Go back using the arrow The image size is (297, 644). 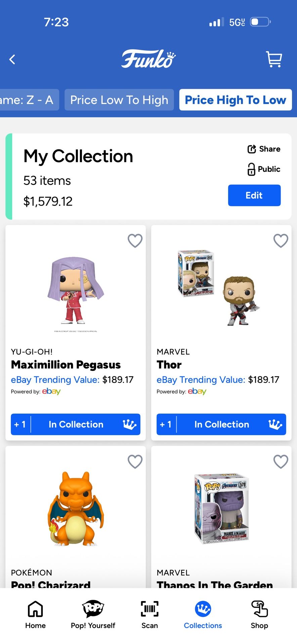click(x=12, y=60)
